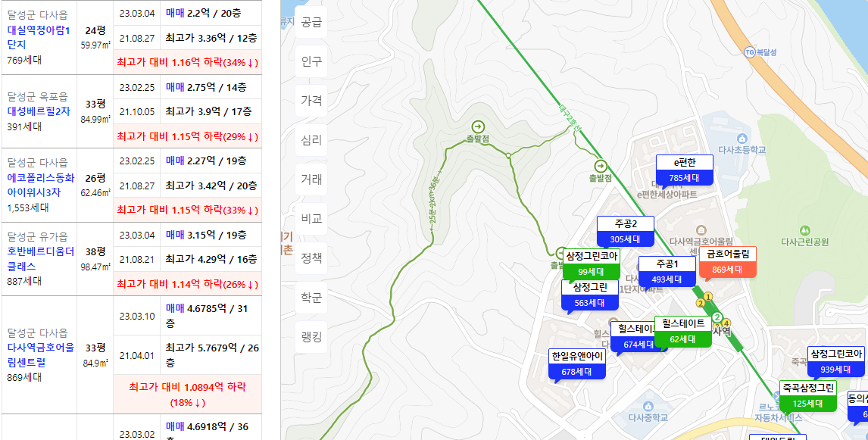Click the 다사근린공원 park icon
The image size is (868, 440).
[x=805, y=229]
